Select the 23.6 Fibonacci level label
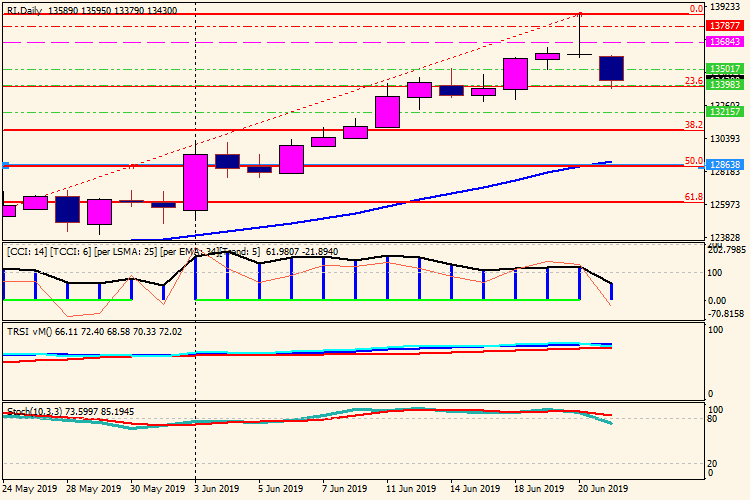This screenshot has height=500, width=750. (692, 81)
